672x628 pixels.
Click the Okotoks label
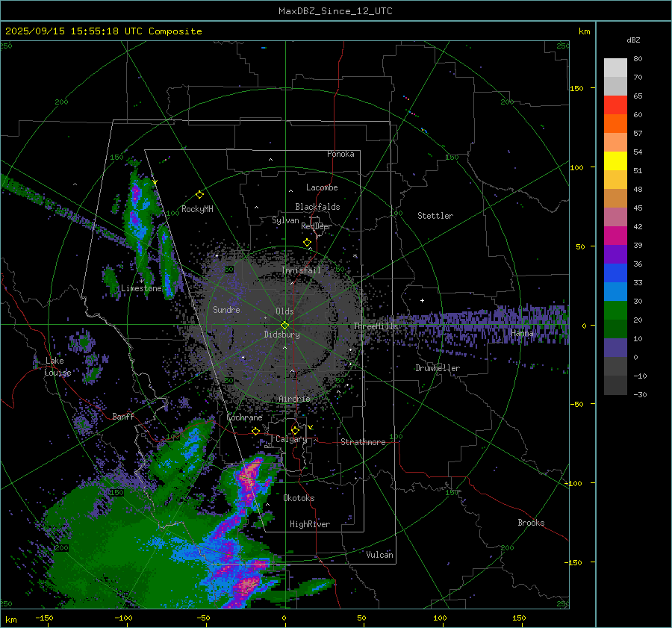click(x=299, y=498)
